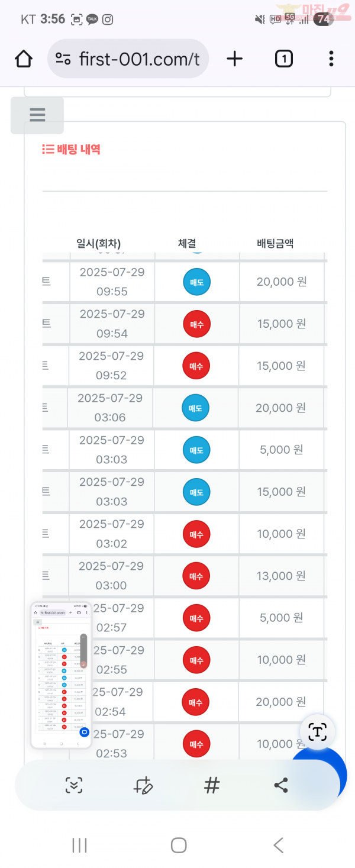Share the screenshot

(281, 786)
